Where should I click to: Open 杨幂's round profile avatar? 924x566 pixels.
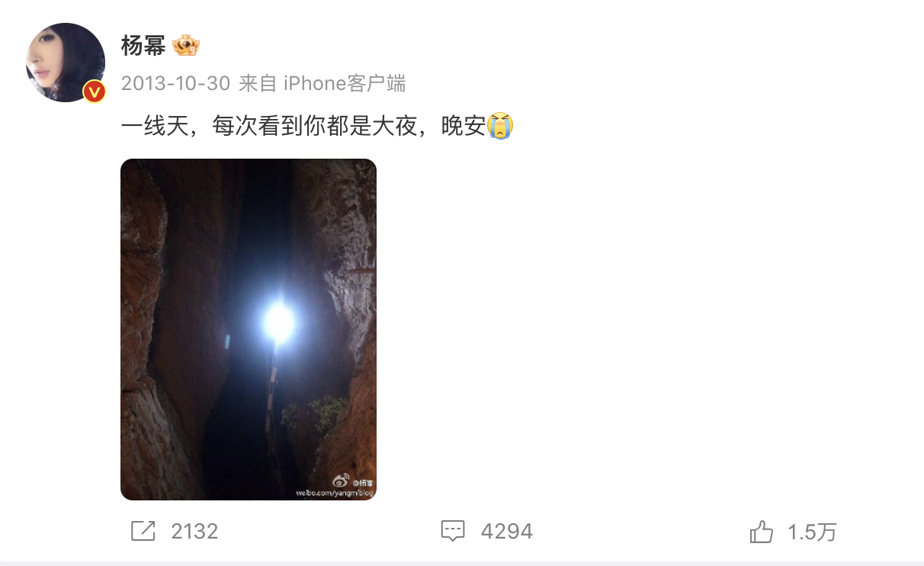(x=66, y=63)
